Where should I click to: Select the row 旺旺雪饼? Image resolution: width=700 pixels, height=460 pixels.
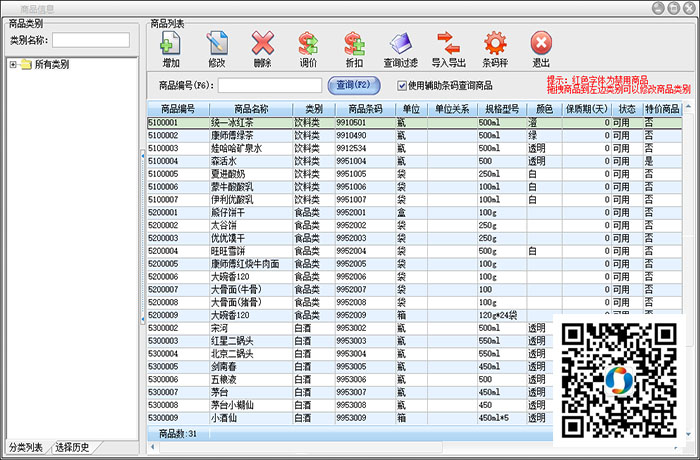click(x=414, y=251)
